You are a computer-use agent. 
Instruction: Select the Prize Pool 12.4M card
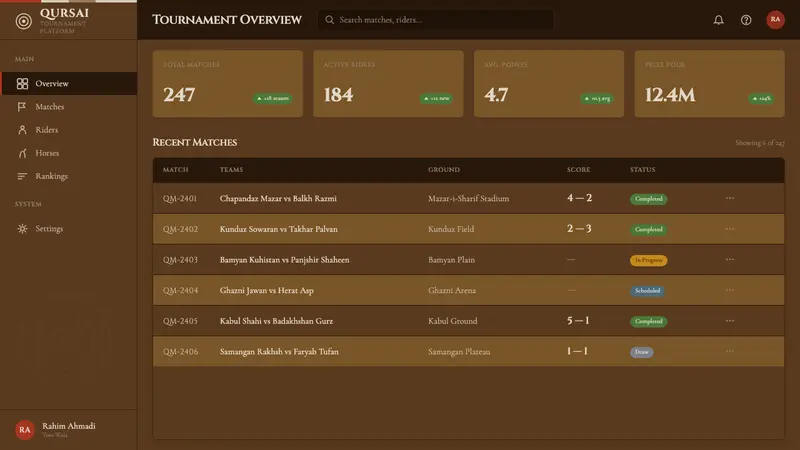click(710, 84)
